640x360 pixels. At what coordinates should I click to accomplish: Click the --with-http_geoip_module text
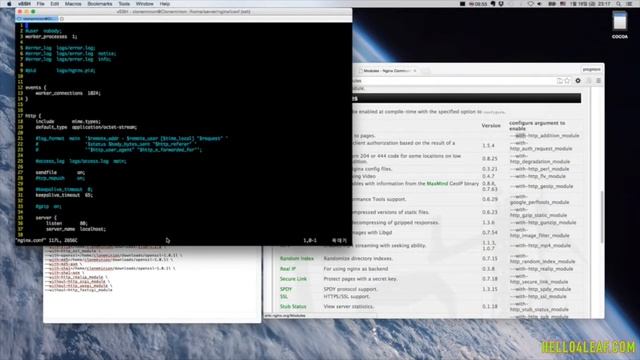[x=541, y=186]
